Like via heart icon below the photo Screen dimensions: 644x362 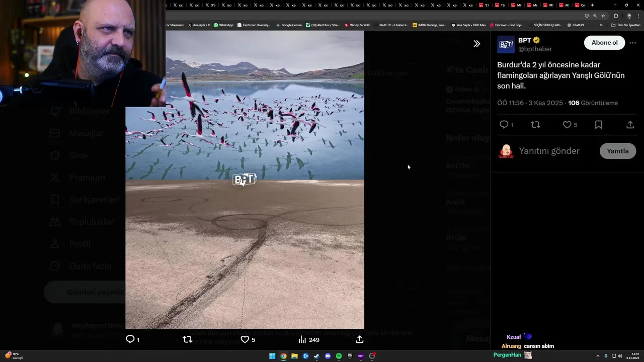(245, 339)
